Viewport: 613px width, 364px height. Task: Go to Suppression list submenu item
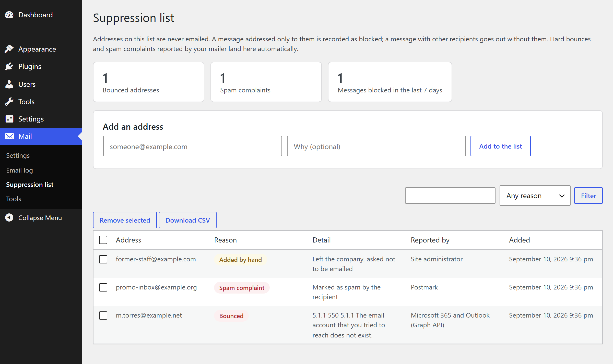pos(30,185)
